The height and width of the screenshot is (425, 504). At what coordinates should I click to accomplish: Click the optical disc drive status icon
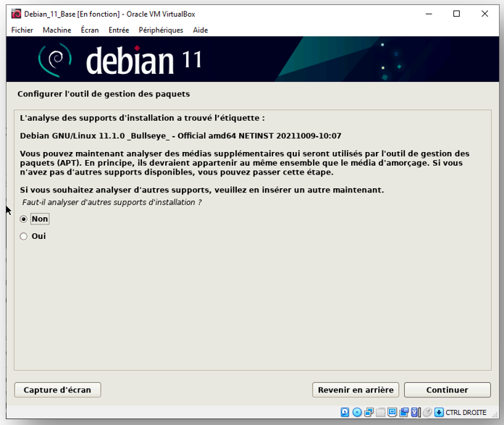tap(357, 412)
